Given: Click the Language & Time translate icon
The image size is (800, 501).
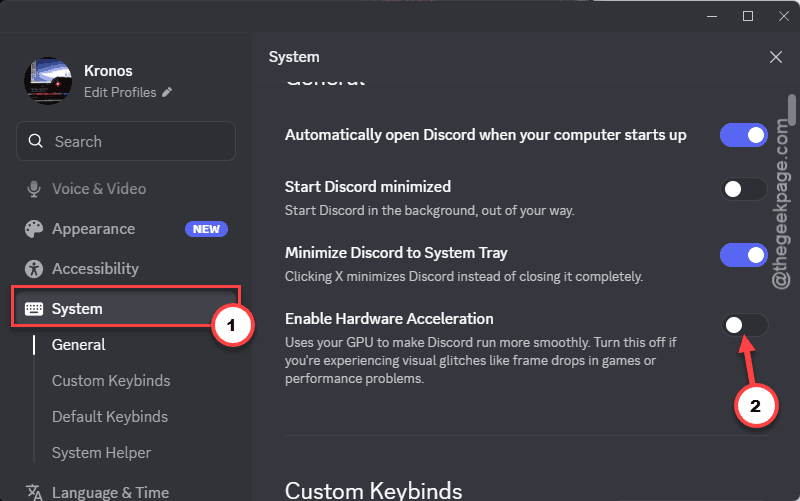Looking at the screenshot, I should tap(34, 492).
